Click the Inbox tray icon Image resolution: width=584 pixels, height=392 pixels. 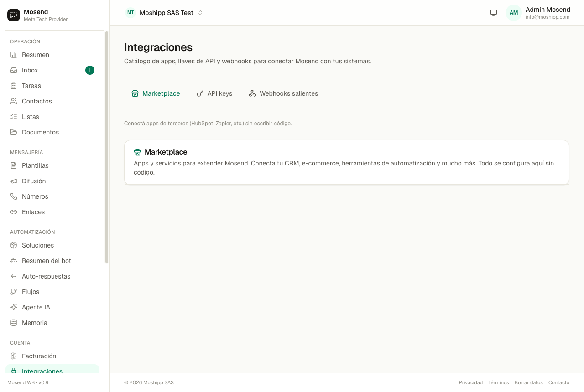(14, 70)
